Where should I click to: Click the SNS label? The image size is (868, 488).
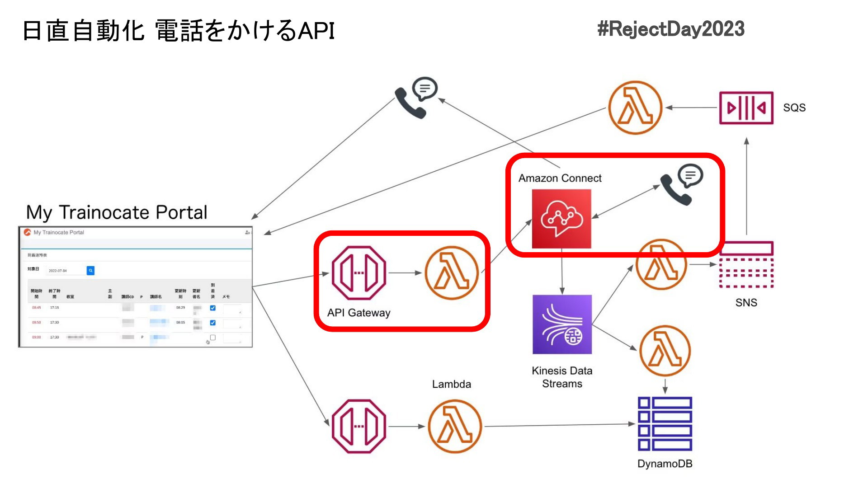pos(746,303)
